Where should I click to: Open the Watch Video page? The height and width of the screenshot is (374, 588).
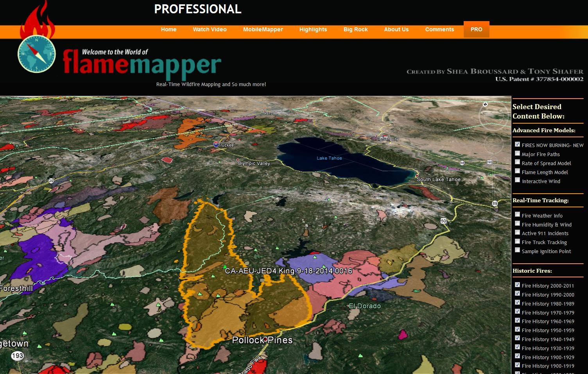[x=210, y=29]
